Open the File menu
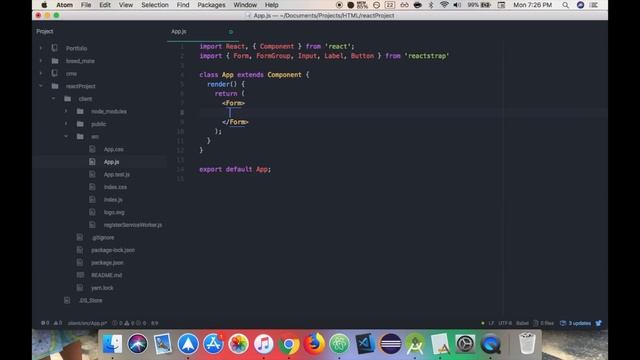 (x=86, y=5)
